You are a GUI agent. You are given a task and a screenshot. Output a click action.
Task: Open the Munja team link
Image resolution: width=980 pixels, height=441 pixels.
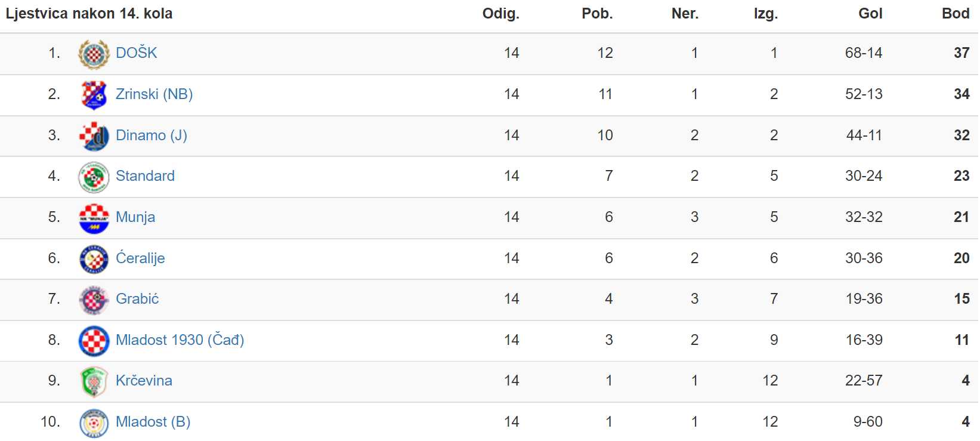coord(135,217)
